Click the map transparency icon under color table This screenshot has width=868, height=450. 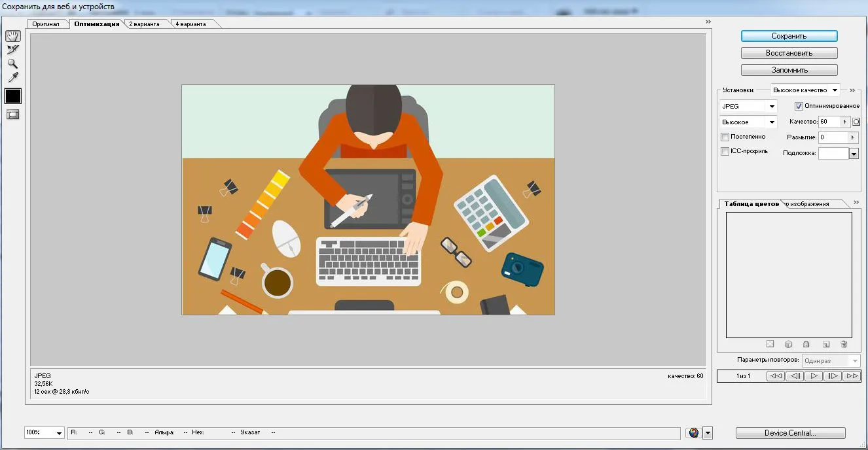(770, 344)
